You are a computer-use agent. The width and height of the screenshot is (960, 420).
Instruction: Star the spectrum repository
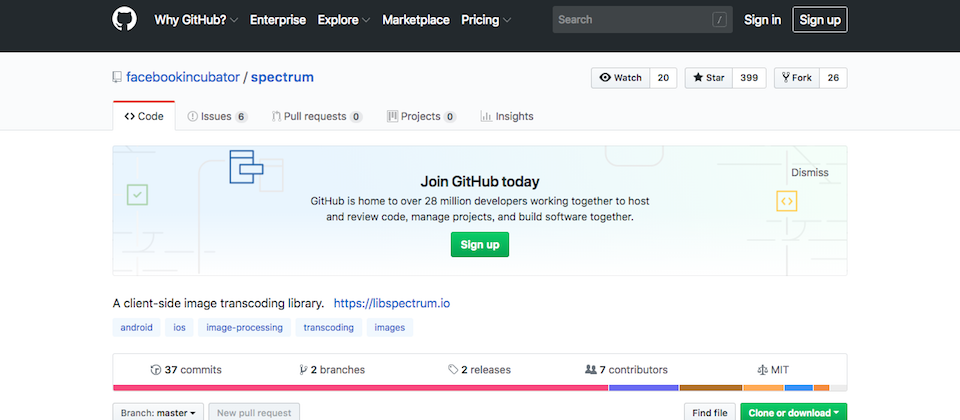[709, 78]
